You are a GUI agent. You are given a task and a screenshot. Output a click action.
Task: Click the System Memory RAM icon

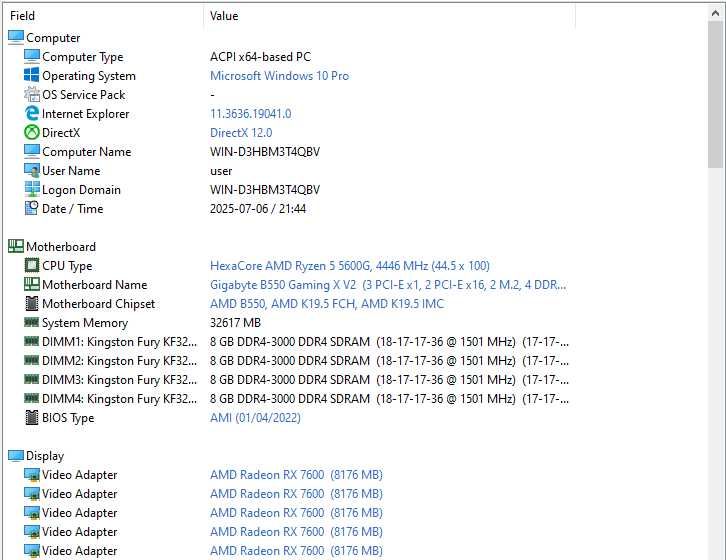point(31,322)
